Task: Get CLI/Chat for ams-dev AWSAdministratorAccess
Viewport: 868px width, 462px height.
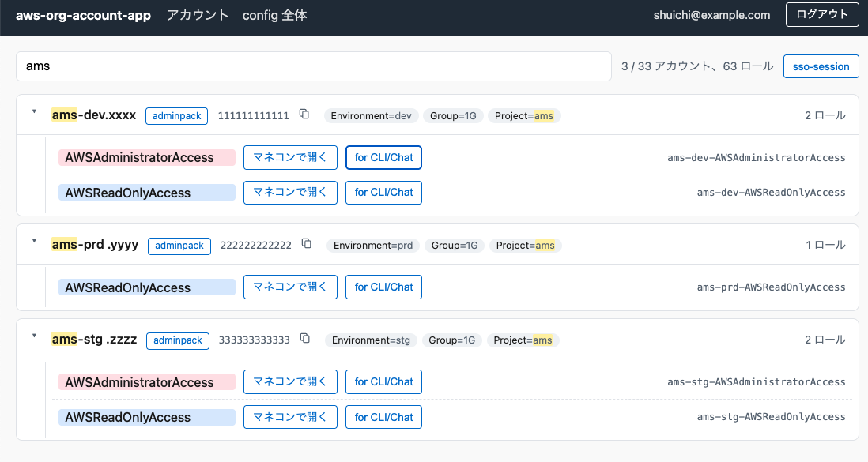Action: [383, 158]
